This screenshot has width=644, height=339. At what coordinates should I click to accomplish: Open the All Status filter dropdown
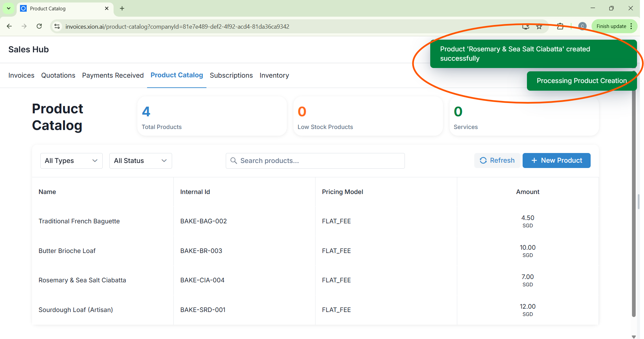pyautogui.click(x=140, y=161)
